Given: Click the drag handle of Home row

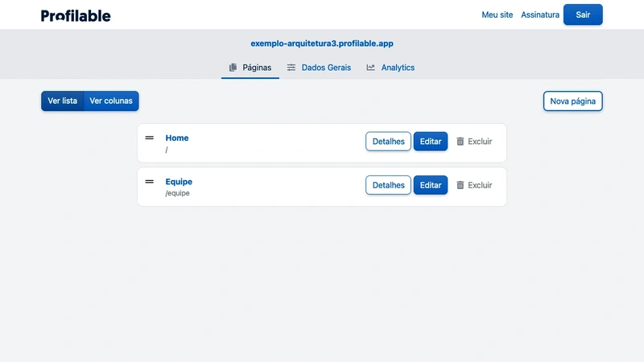Looking at the screenshot, I should (150, 138).
